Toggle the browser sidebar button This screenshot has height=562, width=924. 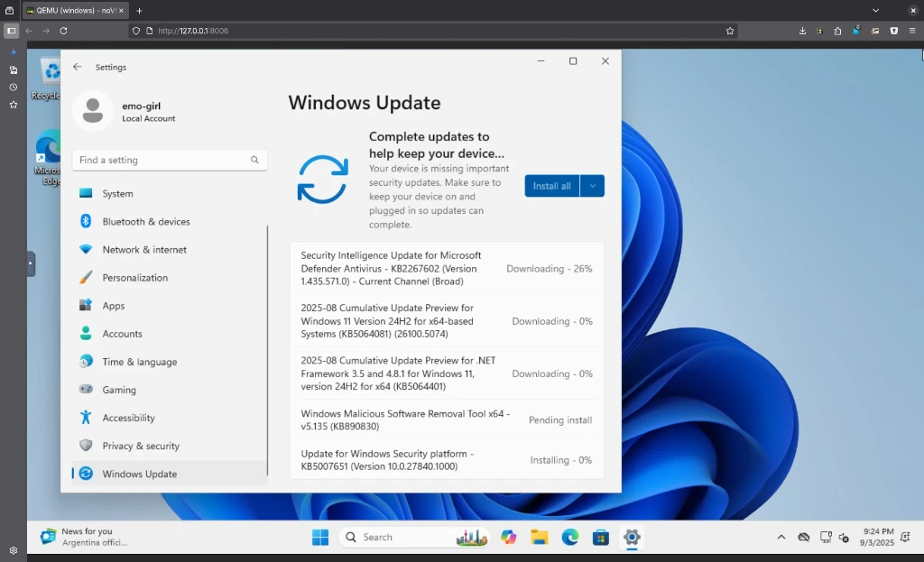11,31
